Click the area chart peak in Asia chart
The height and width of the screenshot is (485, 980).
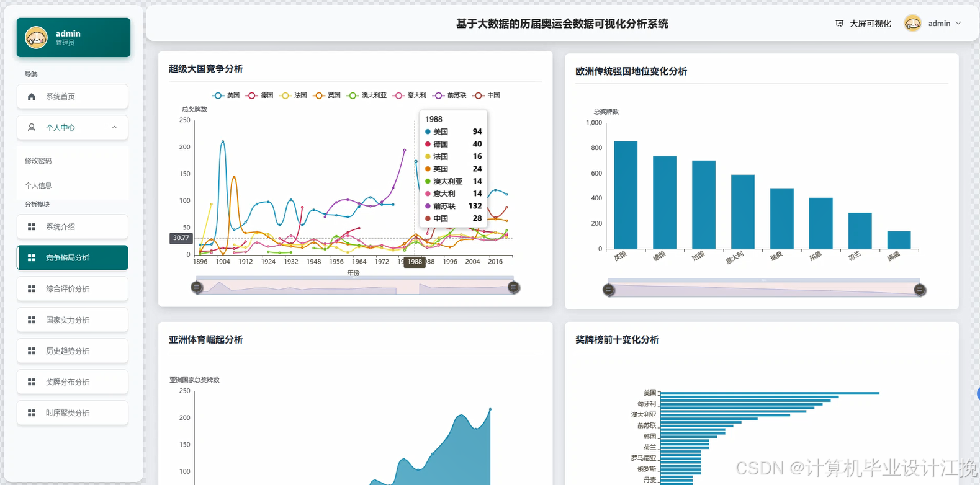point(490,409)
